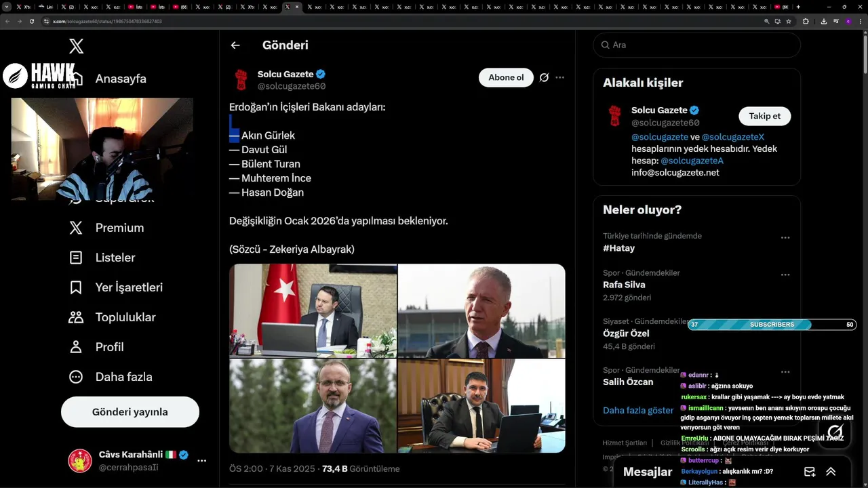Click the Ara search field
The width and height of the screenshot is (868, 488).
click(696, 45)
